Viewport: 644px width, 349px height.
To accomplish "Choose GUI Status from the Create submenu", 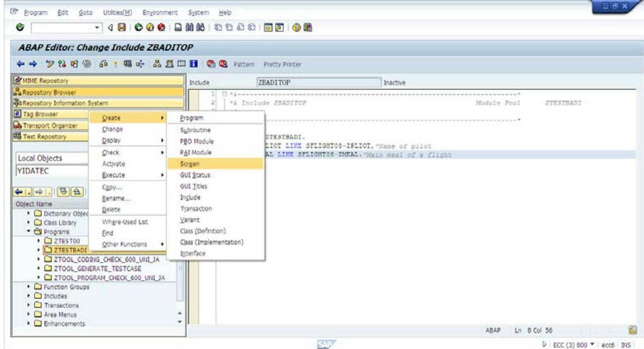I will 215,175.
